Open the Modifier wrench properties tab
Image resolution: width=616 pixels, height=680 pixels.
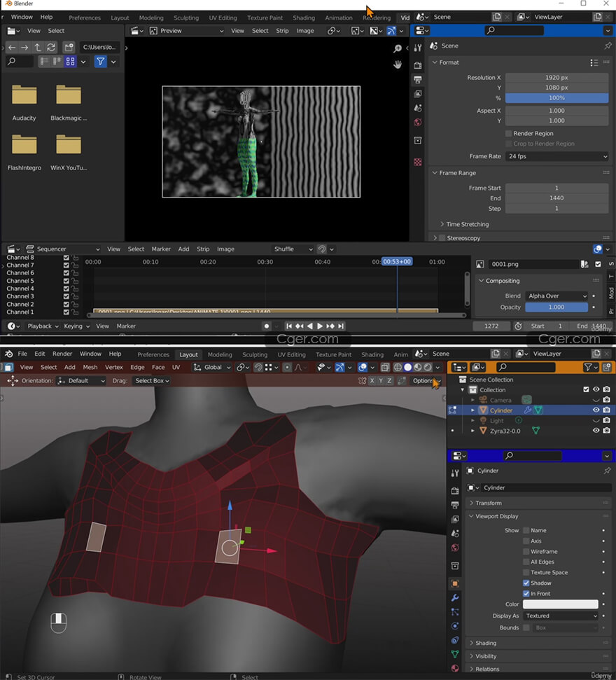point(455,597)
